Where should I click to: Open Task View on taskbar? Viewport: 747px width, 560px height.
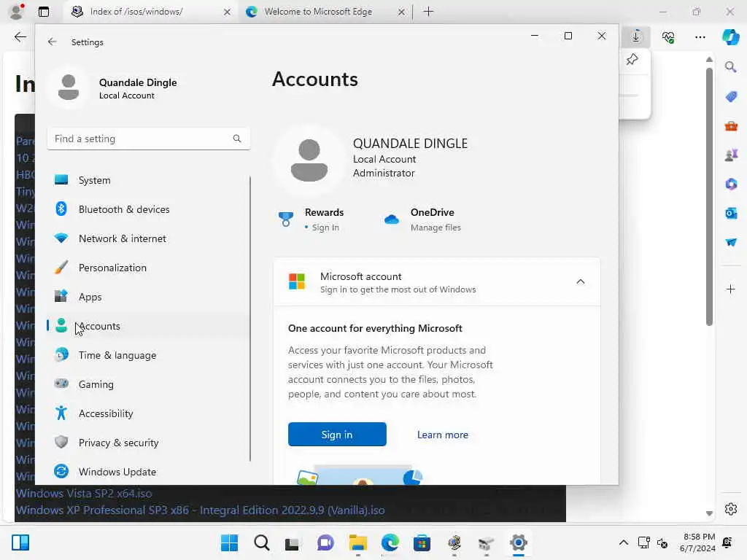point(292,543)
